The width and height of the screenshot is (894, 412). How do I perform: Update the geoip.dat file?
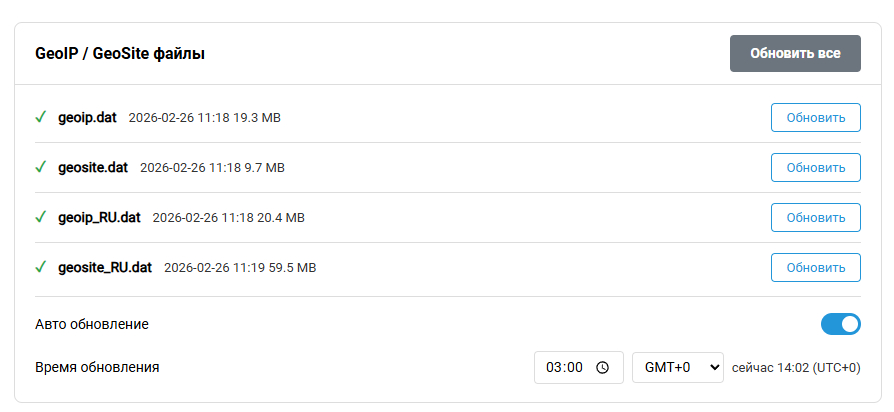815,117
